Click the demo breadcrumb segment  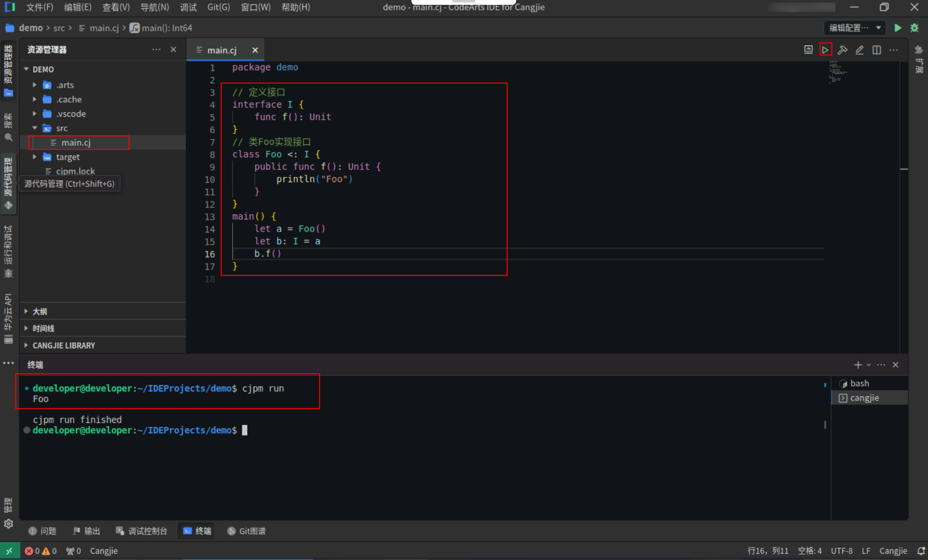[31, 28]
